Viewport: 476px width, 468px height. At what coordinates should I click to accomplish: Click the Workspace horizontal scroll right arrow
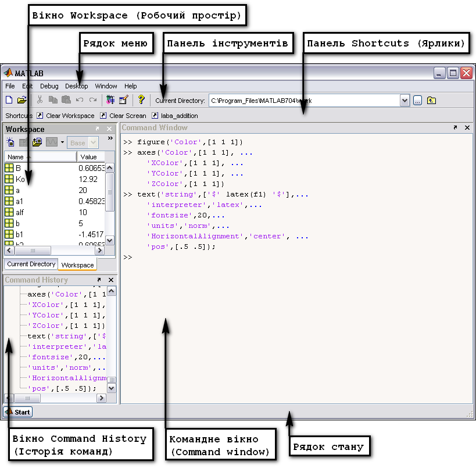point(99,250)
